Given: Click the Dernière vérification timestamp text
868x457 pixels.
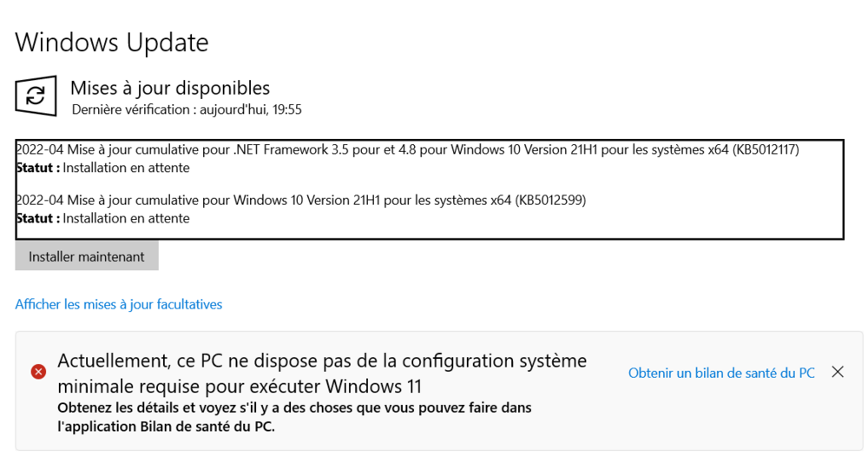Looking at the screenshot, I should [x=187, y=109].
